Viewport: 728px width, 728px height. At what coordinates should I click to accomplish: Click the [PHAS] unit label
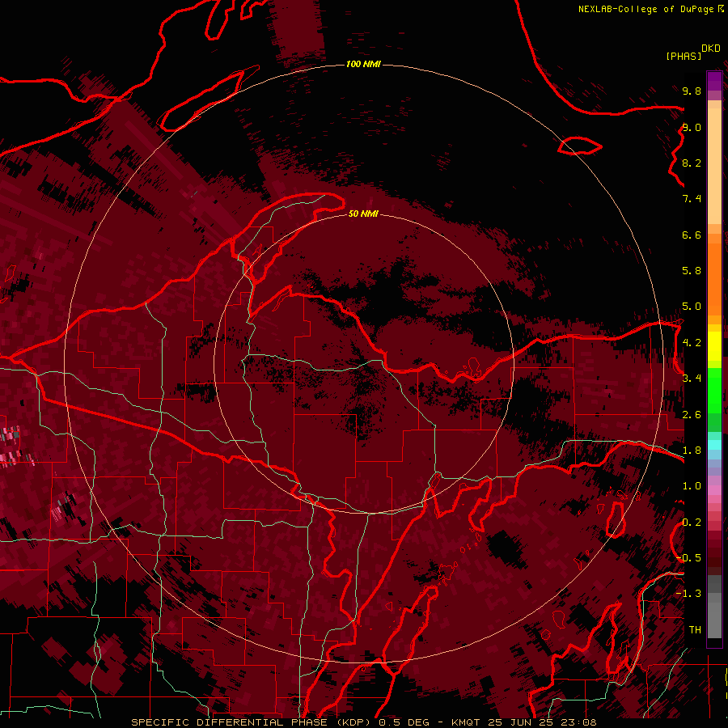(x=684, y=57)
